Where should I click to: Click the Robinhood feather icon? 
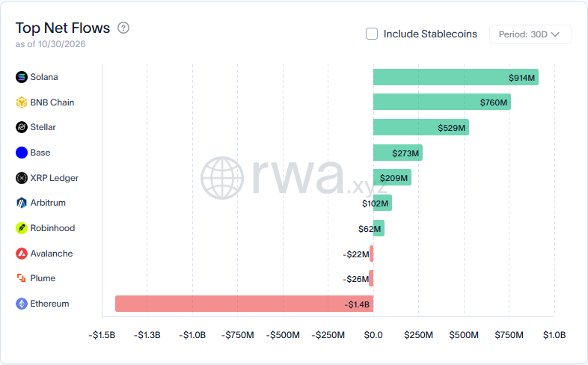pos(22,228)
